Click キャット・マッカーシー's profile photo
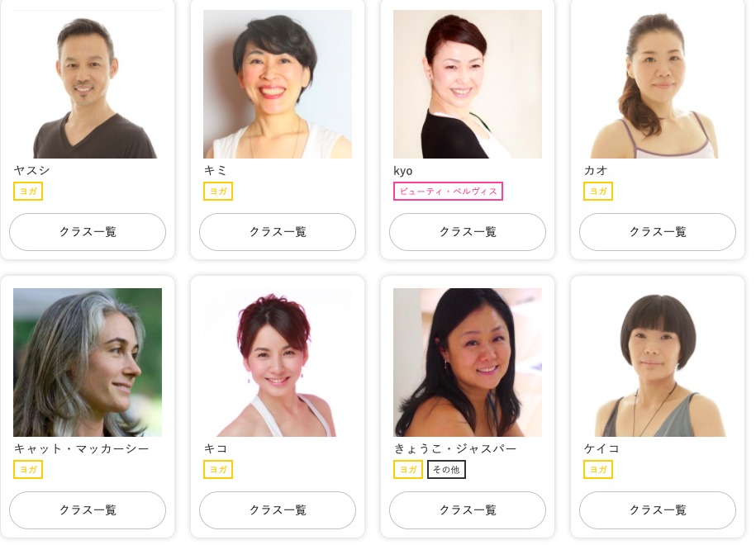Image resolution: width=756 pixels, height=545 pixels. [88, 363]
